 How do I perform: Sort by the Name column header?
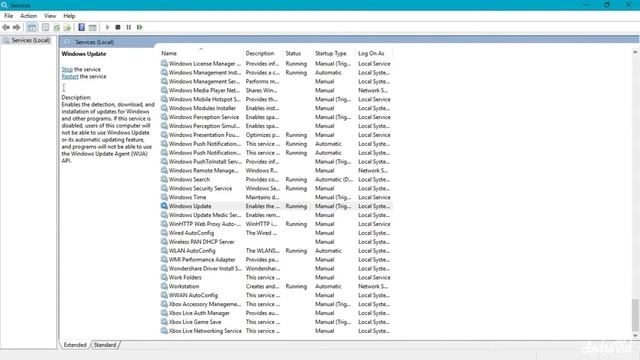(x=169, y=53)
